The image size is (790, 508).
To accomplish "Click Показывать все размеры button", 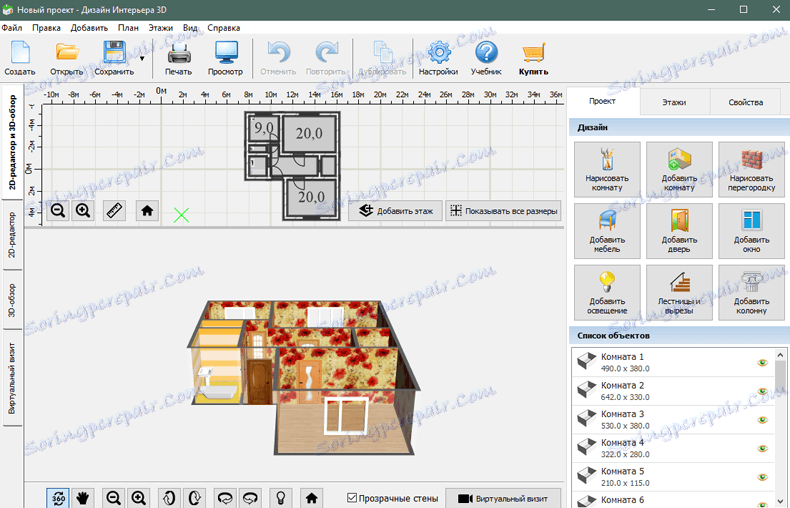I will 503,211.
